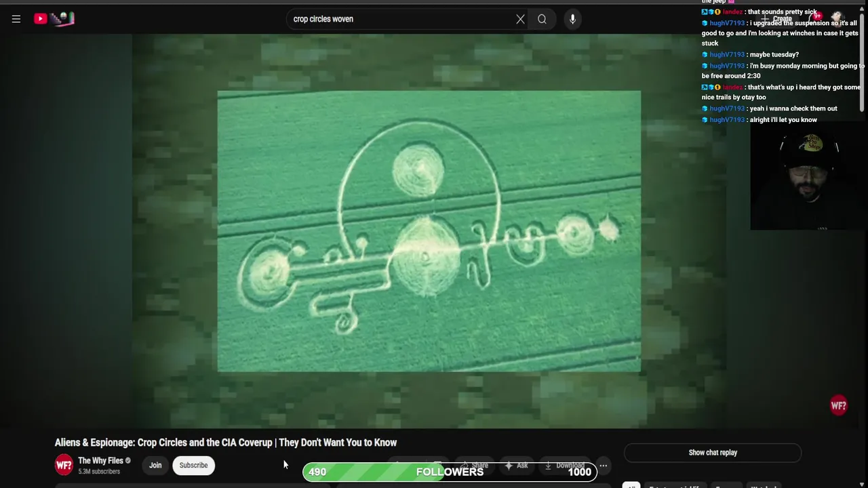Click the '5.3M subscribers' text

(x=99, y=472)
